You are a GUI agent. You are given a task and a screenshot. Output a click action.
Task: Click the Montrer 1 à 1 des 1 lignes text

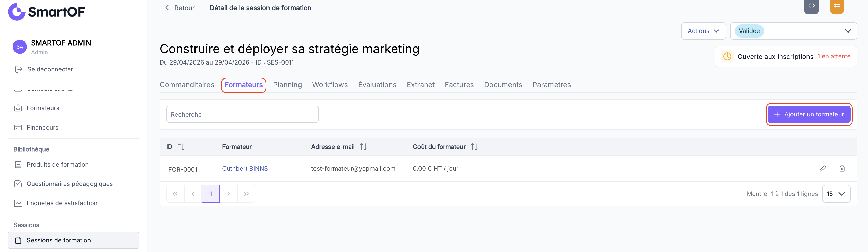coord(782,194)
